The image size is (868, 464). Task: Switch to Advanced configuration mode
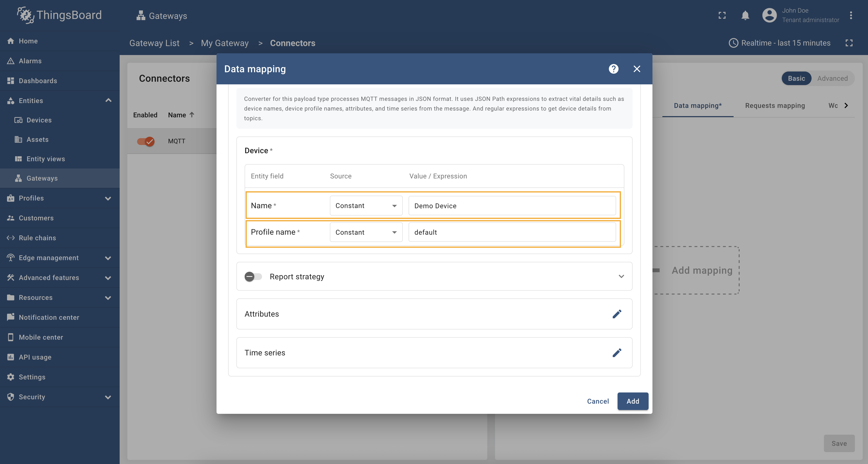click(832, 78)
